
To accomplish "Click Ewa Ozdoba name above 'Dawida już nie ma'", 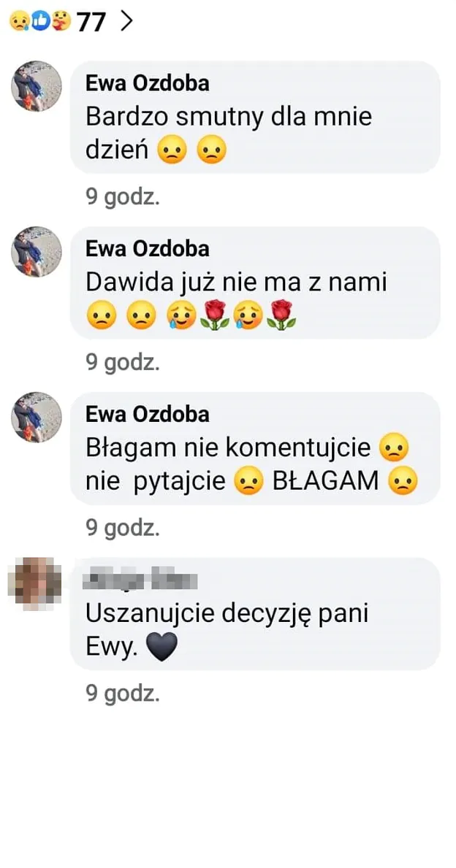I will pyautogui.click(x=148, y=248).
